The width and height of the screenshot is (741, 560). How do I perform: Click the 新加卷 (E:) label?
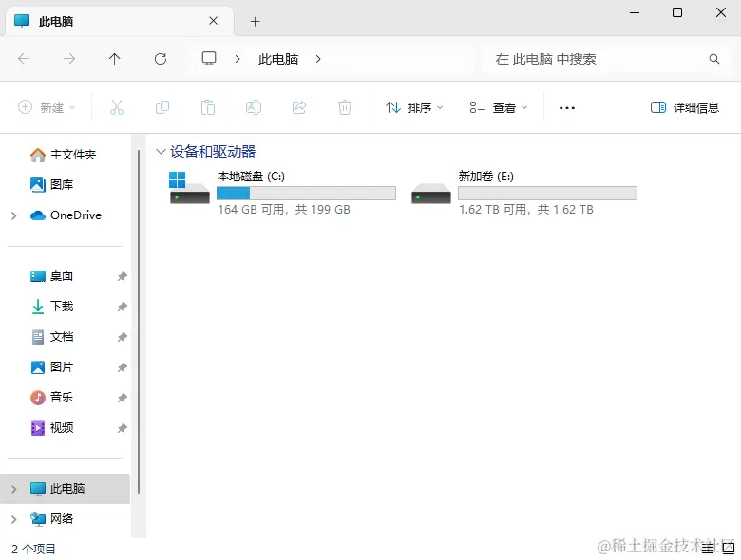coord(485,177)
